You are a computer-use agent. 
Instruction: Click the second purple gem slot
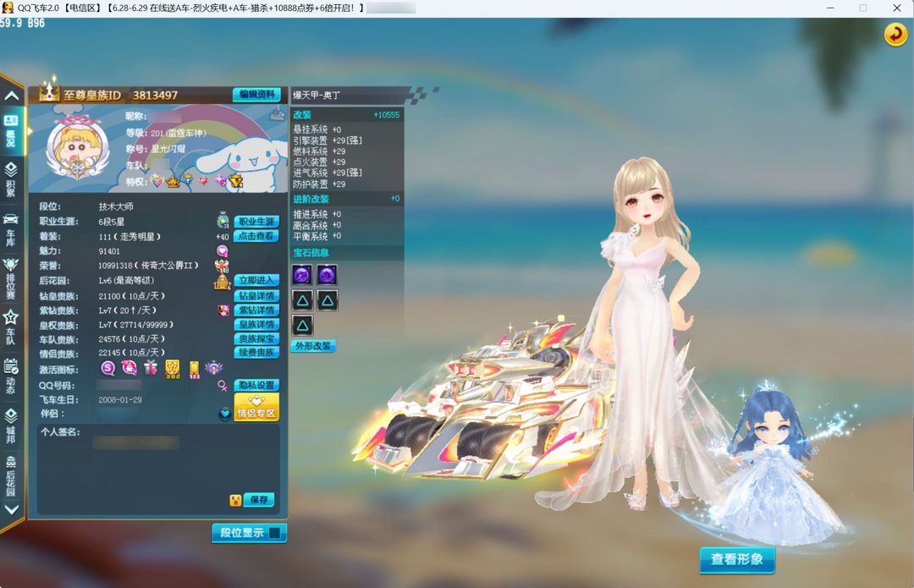tap(327, 274)
